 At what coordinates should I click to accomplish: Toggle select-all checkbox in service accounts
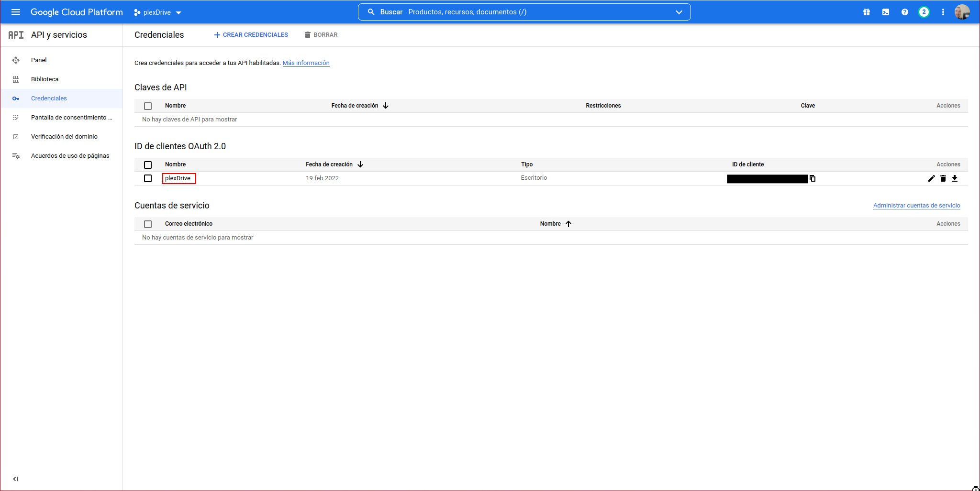tap(148, 224)
